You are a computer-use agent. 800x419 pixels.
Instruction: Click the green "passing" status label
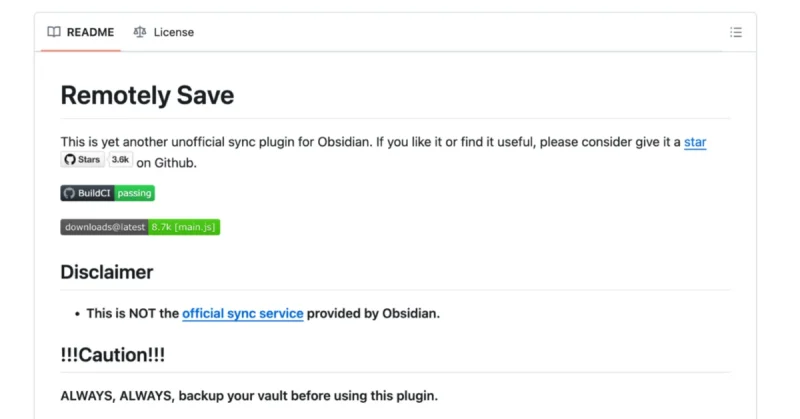pos(134,193)
